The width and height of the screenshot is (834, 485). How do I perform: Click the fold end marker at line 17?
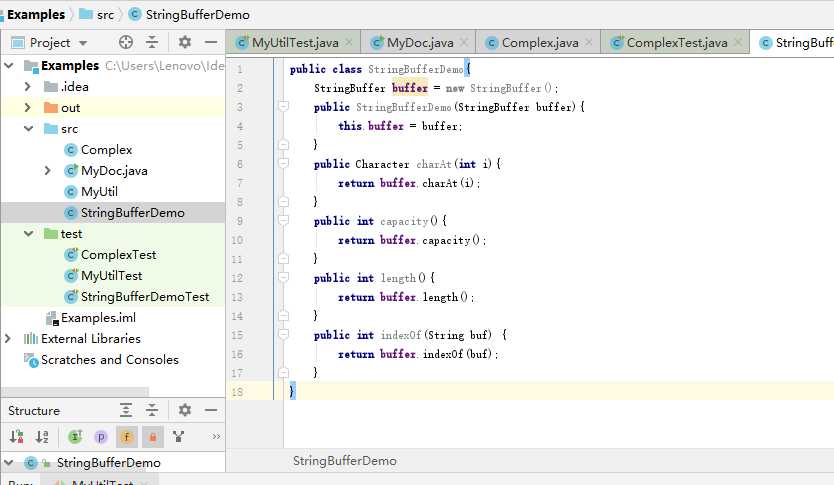[283, 372]
